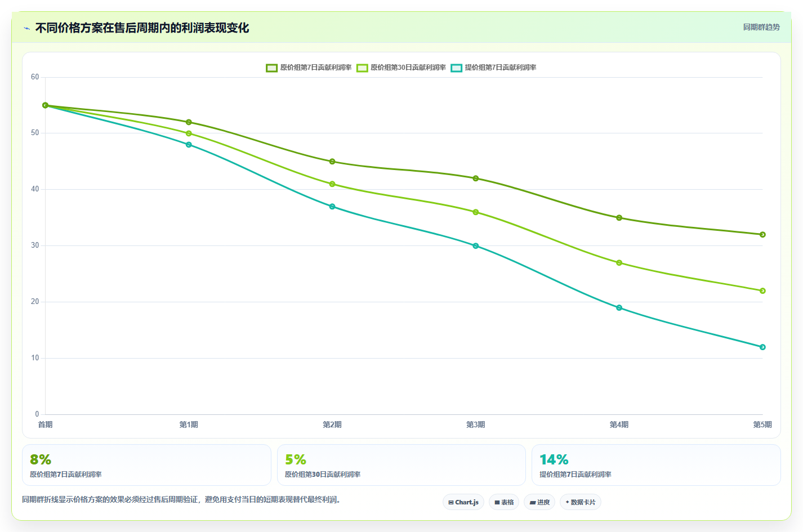
Task: Click light green data point at 第3期
Action: [x=476, y=212]
